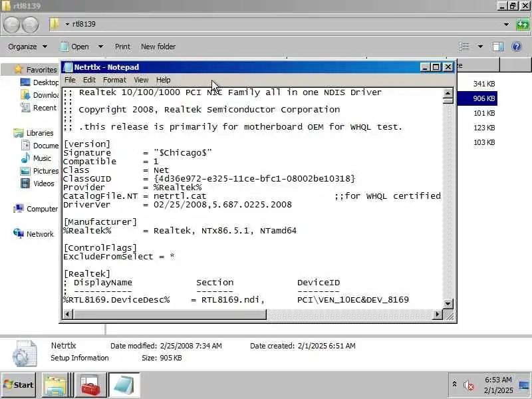Click Notepad horizontal scrollbar right arrow
The height and width of the screenshot is (399, 532).
438,315
